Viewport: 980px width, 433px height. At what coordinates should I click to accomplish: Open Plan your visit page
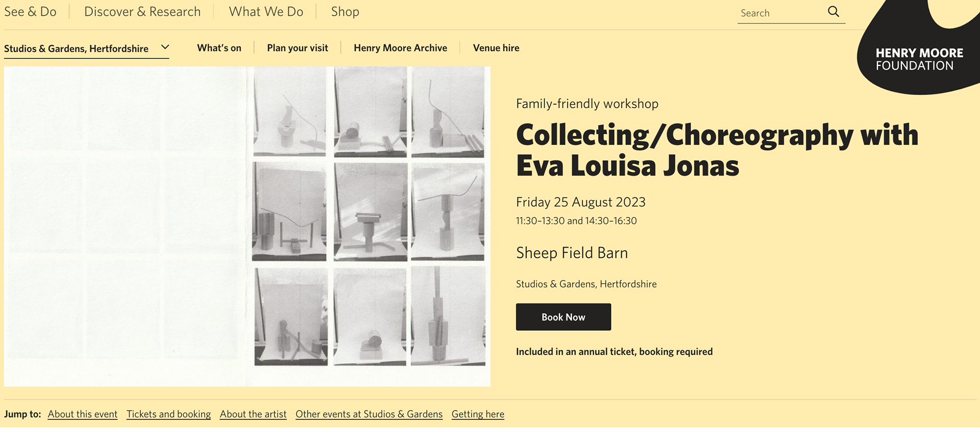[x=298, y=48]
